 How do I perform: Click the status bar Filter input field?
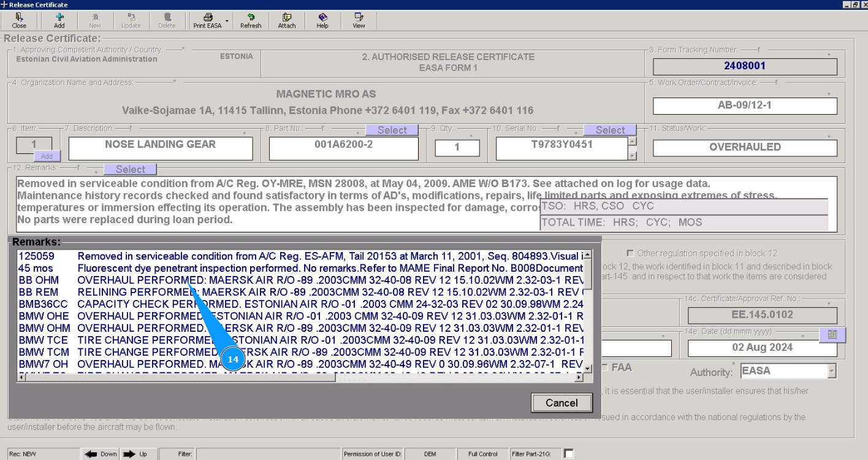click(x=268, y=454)
